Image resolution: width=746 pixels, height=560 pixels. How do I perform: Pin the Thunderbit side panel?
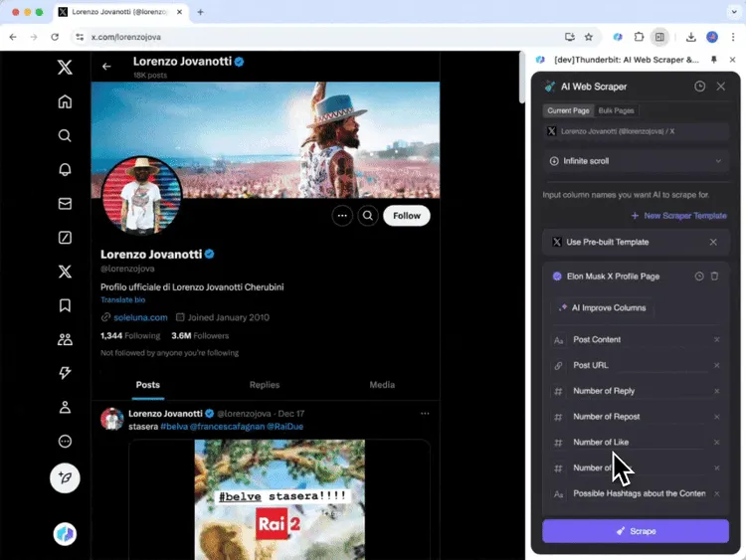coord(713,60)
